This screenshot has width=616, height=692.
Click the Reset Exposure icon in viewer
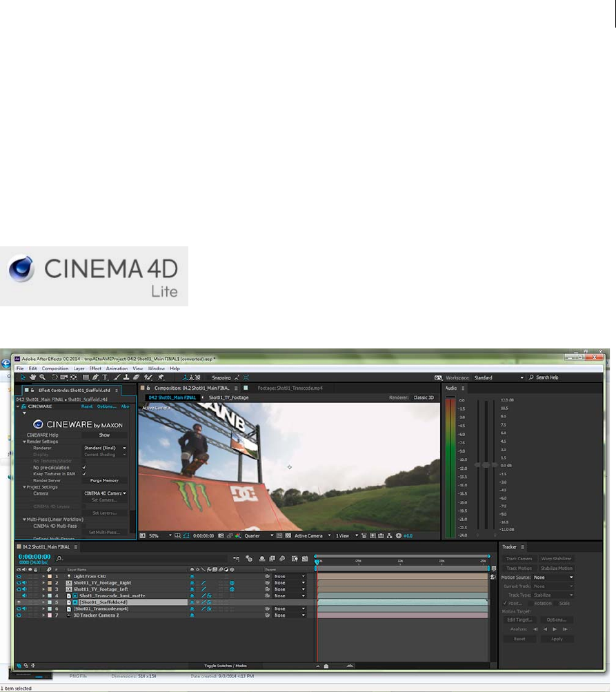(x=399, y=536)
